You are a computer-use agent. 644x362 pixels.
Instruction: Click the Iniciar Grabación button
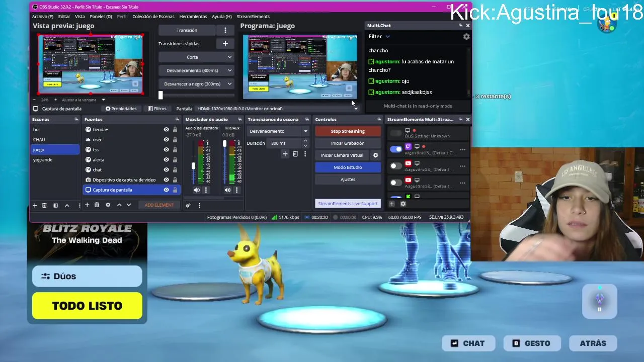(x=348, y=143)
